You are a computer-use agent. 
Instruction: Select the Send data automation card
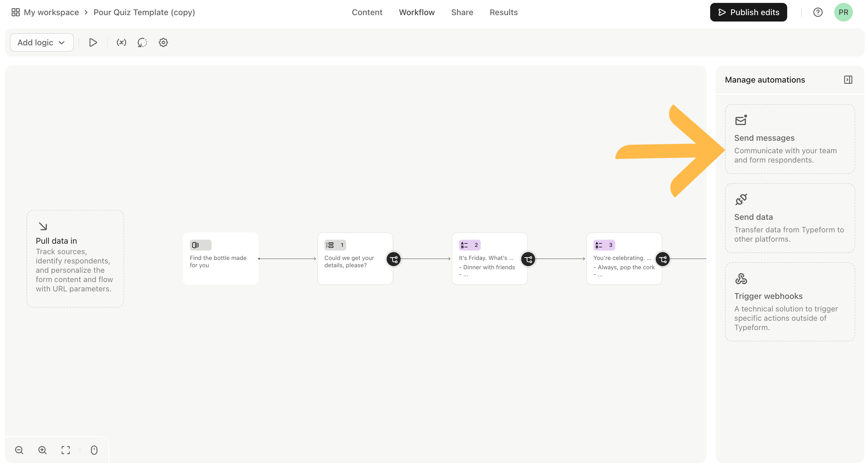pyautogui.click(x=790, y=218)
